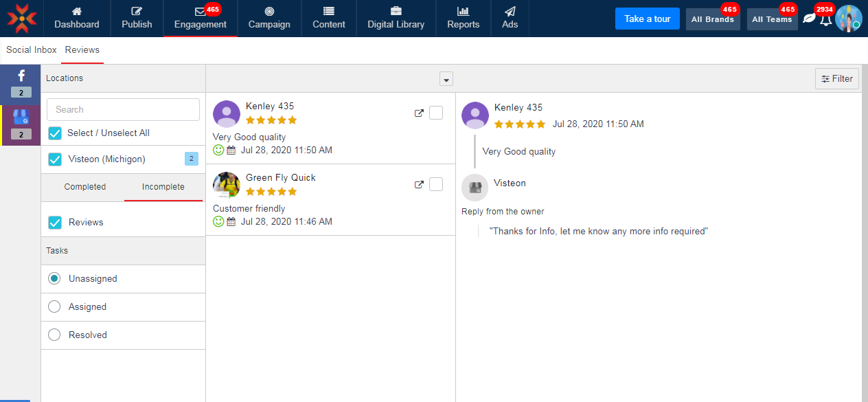Toggle the Select / Unselect All checkbox
Screen dimensions: 868x402
coord(55,133)
